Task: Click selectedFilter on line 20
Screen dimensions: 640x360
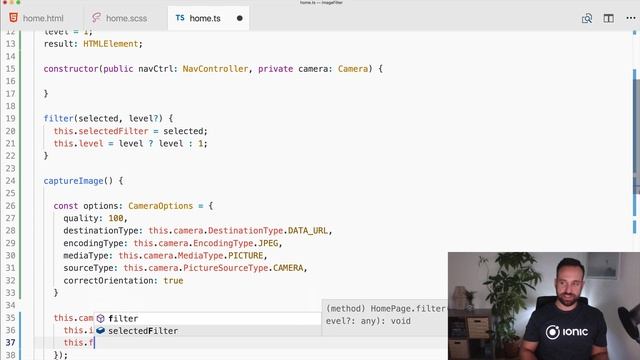Action: pos(113,131)
